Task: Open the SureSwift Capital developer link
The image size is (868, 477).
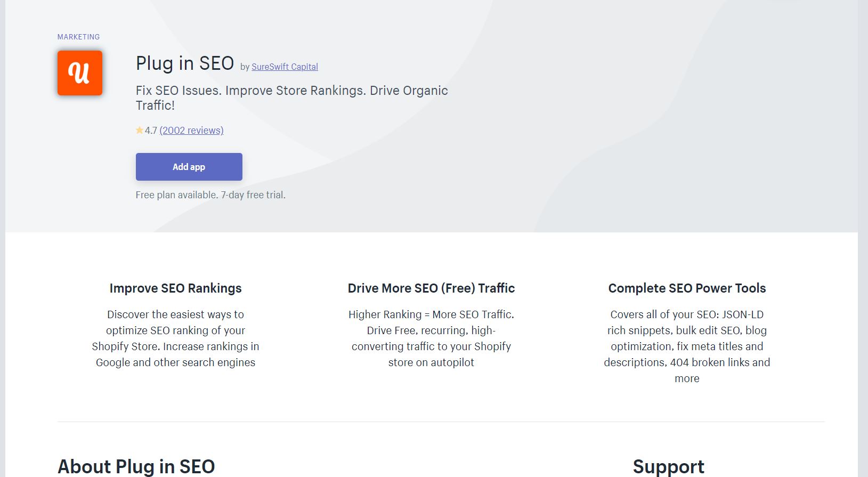Action: tap(285, 67)
